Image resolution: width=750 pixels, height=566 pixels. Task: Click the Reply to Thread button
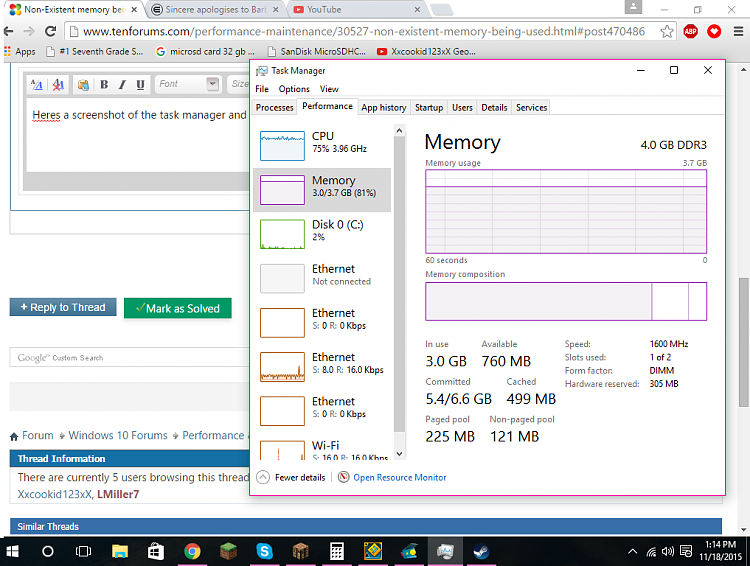point(63,307)
